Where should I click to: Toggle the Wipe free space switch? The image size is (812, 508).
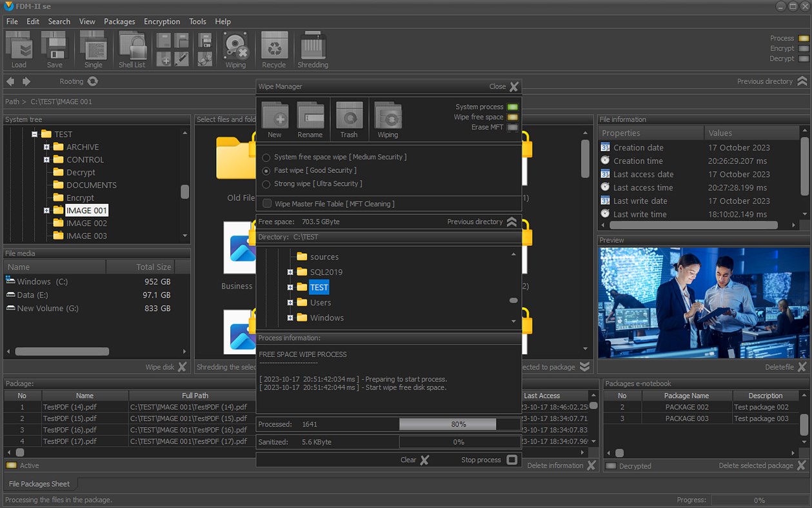pos(513,116)
